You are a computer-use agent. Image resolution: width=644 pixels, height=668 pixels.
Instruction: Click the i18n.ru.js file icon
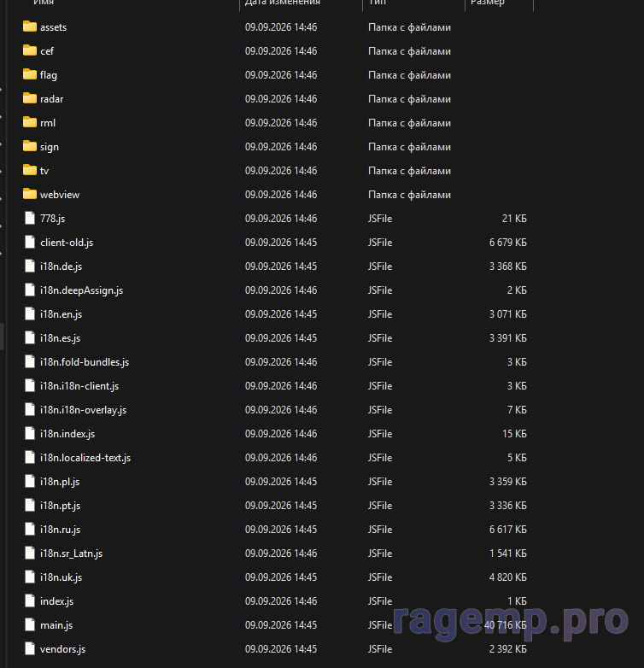[x=30, y=529]
